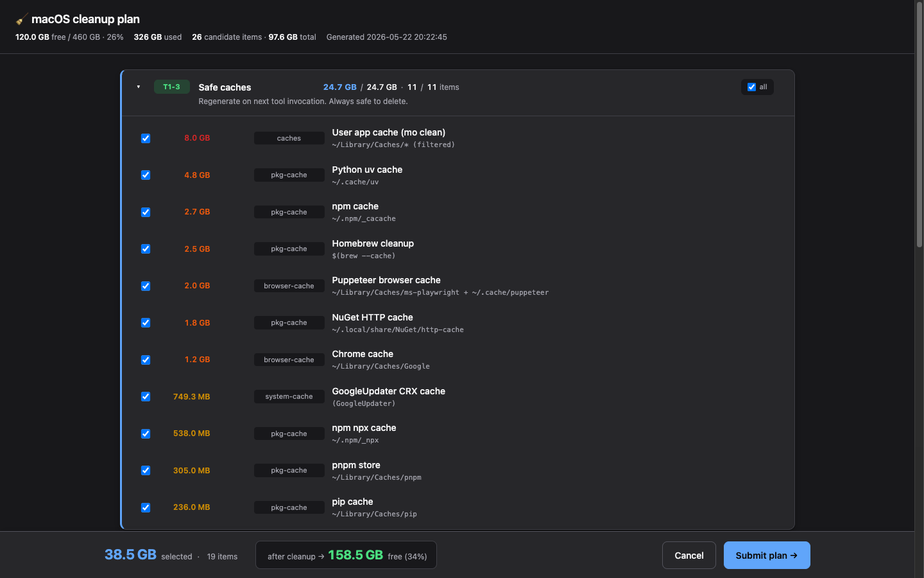
Task: Toggle the Homebrew cleanup checkbox
Action: 146,249
